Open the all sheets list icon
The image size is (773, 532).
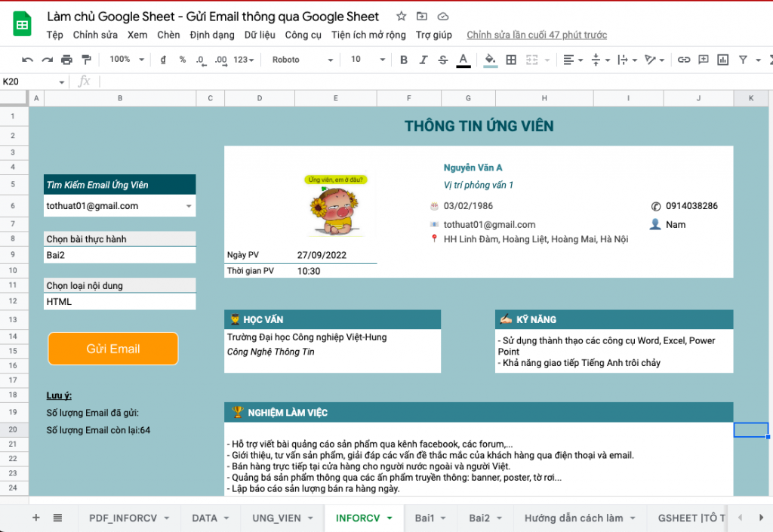[57, 518]
